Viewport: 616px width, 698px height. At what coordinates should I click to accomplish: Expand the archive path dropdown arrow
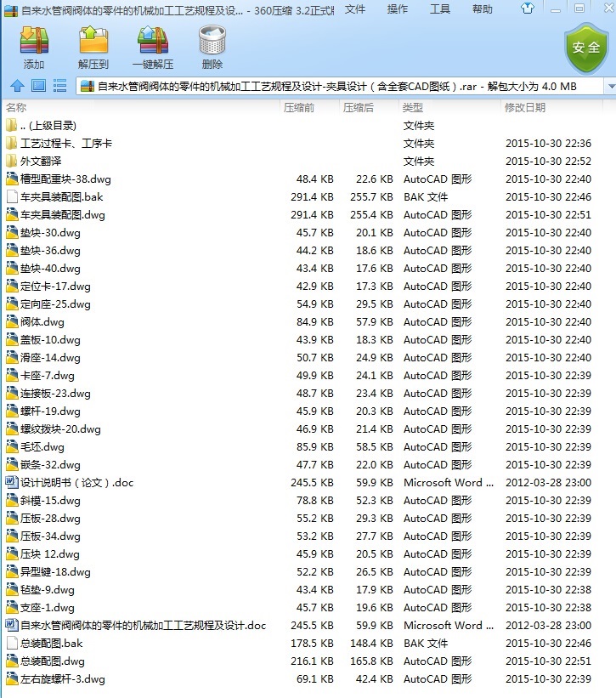(x=611, y=86)
